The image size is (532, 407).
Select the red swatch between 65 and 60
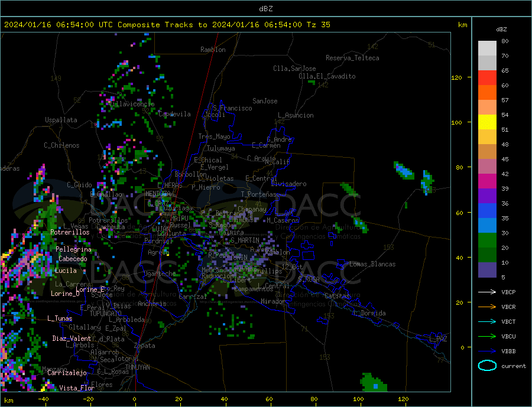tap(487, 77)
